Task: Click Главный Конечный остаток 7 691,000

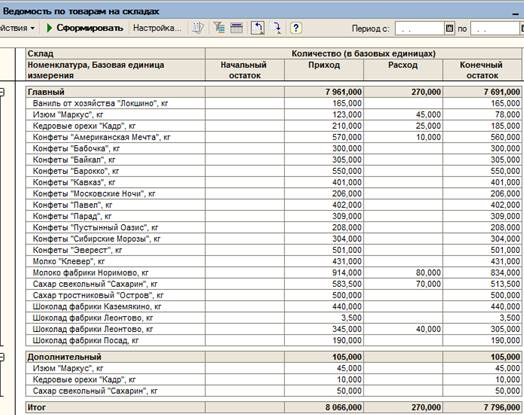Action: coord(502,92)
